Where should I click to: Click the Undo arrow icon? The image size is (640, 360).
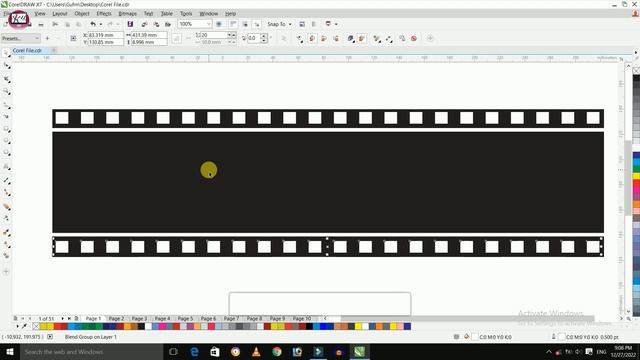[93, 24]
